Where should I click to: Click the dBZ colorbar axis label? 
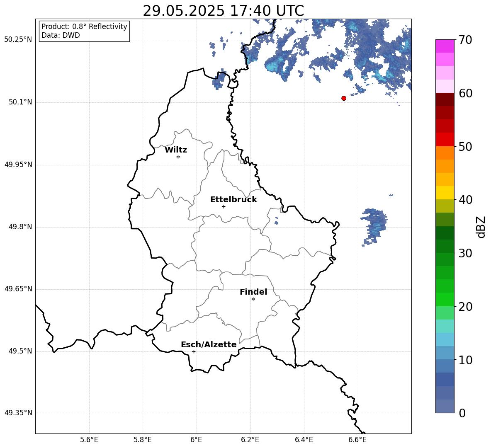tap(481, 227)
